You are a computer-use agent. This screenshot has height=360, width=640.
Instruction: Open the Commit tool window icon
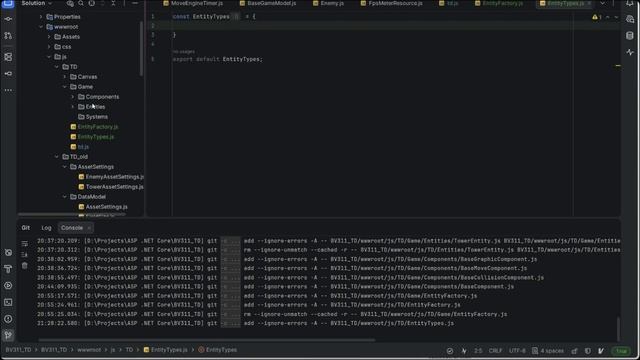tap(8, 19)
